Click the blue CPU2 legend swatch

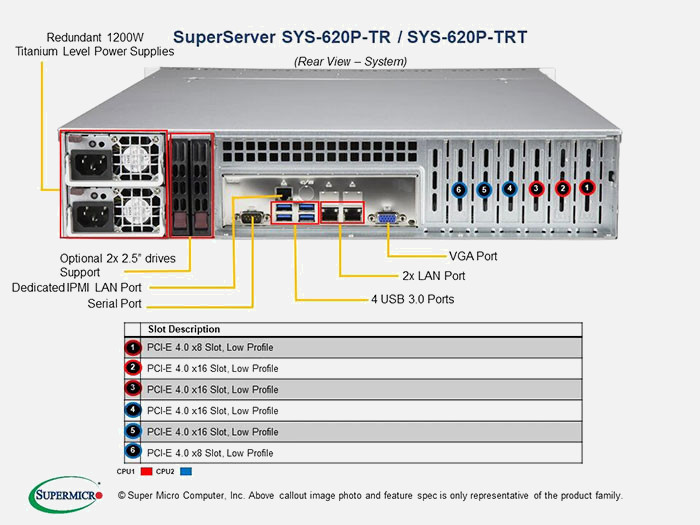tap(186, 471)
